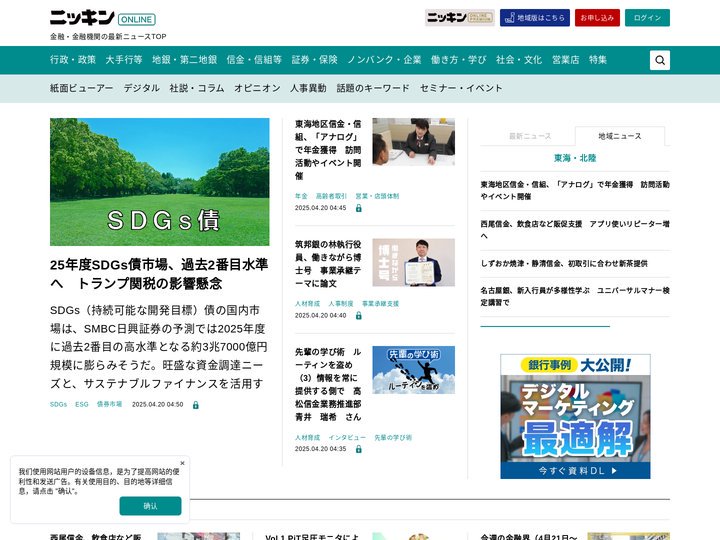Open the 地銀・第二地銀 menu
This screenshot has width=720, height=540.
184,60
